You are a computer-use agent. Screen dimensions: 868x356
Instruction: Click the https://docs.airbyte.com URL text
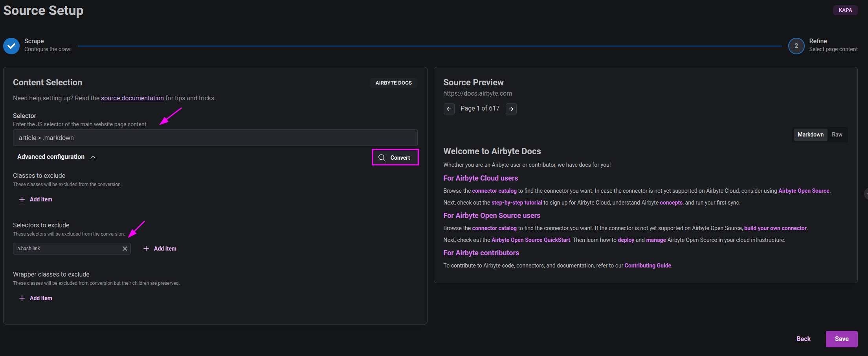[x=477, y=93]
